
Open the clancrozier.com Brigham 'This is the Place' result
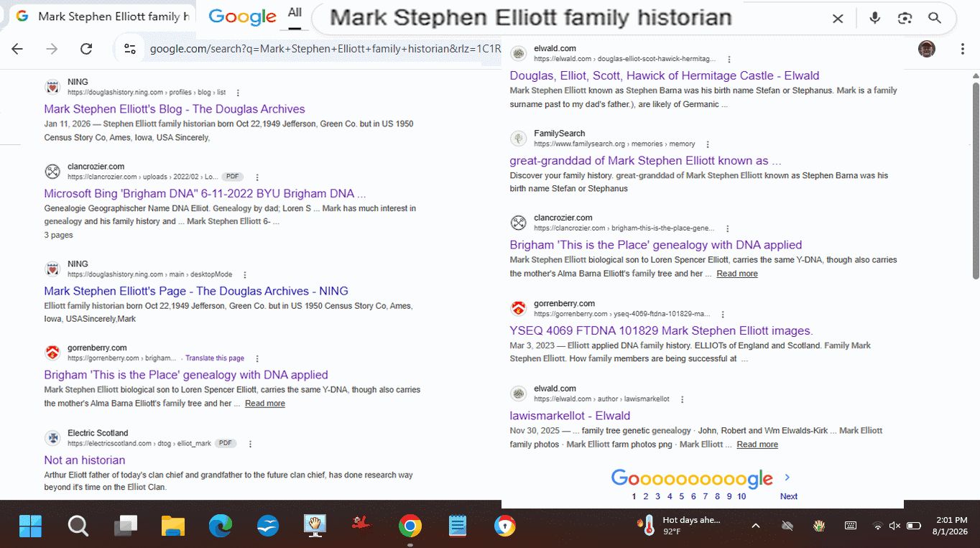tap(656, 245)
